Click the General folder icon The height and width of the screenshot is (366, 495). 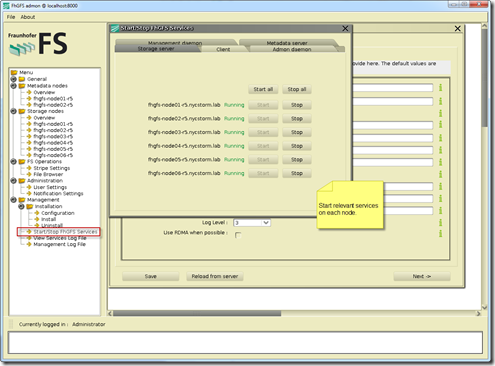pos(22,79)
